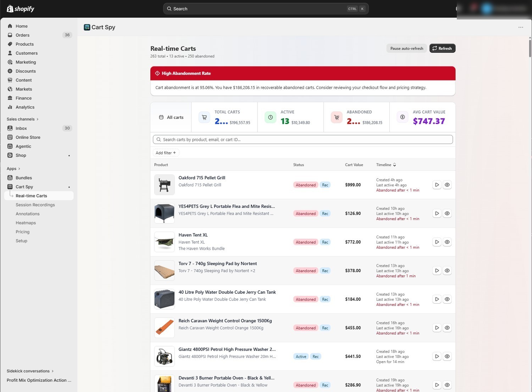View cart details for Torv 7 Sleeping Pad
The height and width of the screenshot is (392, 532).
447,271
